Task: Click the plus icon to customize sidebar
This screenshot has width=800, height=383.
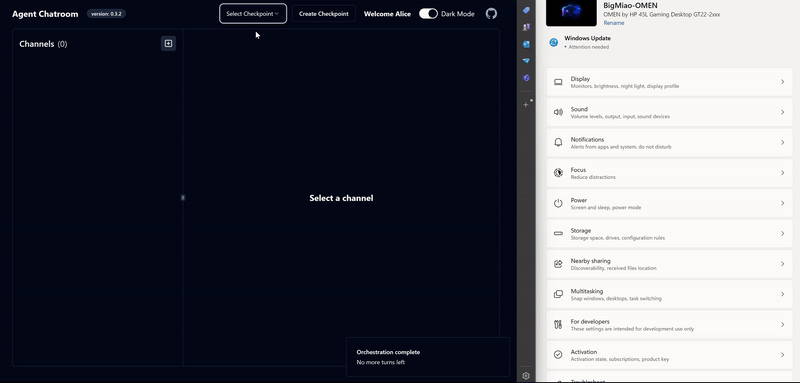Action: 526,105
